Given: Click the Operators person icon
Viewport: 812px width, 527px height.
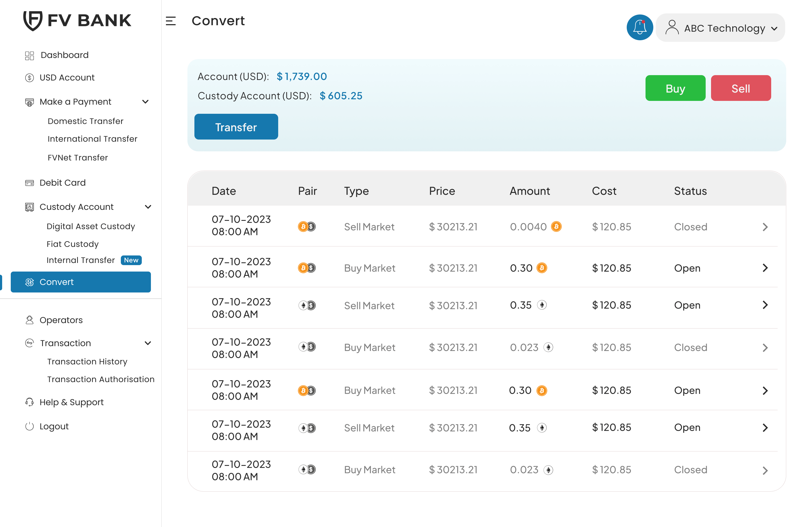Looking at the screenshot, I should (x=30, y=320).
